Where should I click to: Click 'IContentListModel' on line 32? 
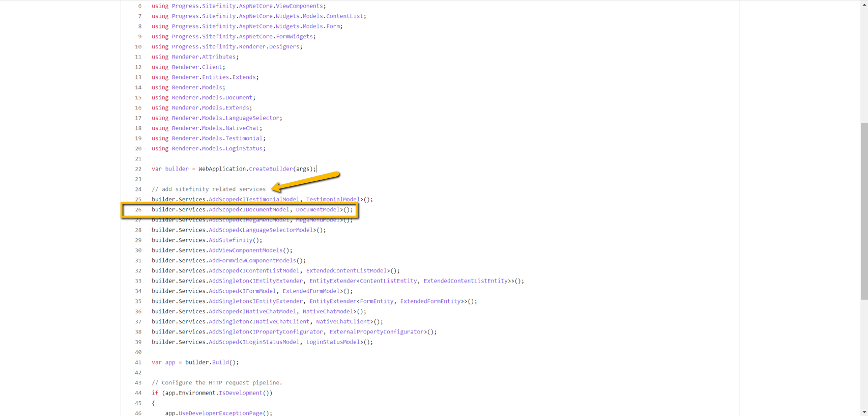click(271, 271)
